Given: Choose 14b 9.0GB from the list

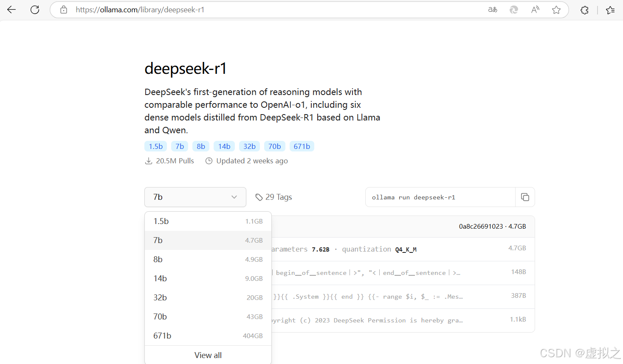Looking at the screenshot, I should click(208, 278).
